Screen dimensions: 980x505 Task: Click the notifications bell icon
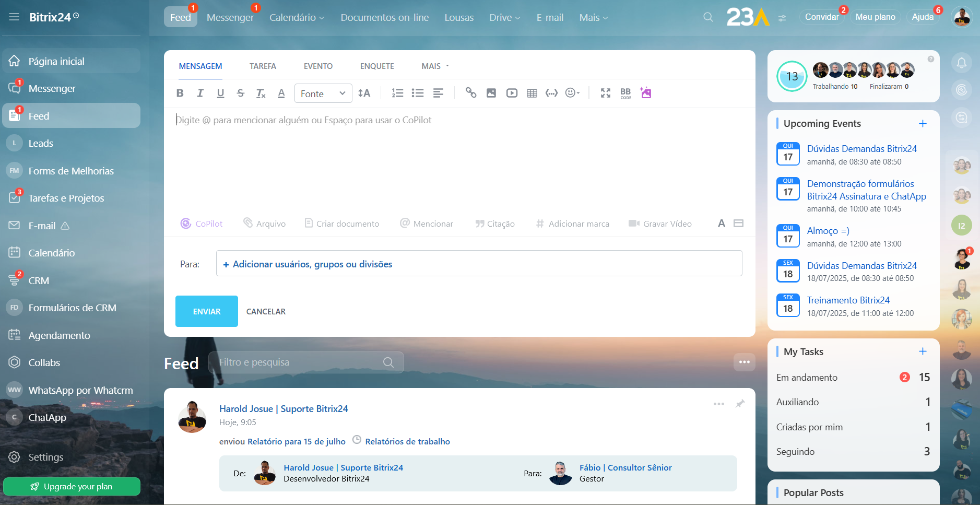[961, 63]
